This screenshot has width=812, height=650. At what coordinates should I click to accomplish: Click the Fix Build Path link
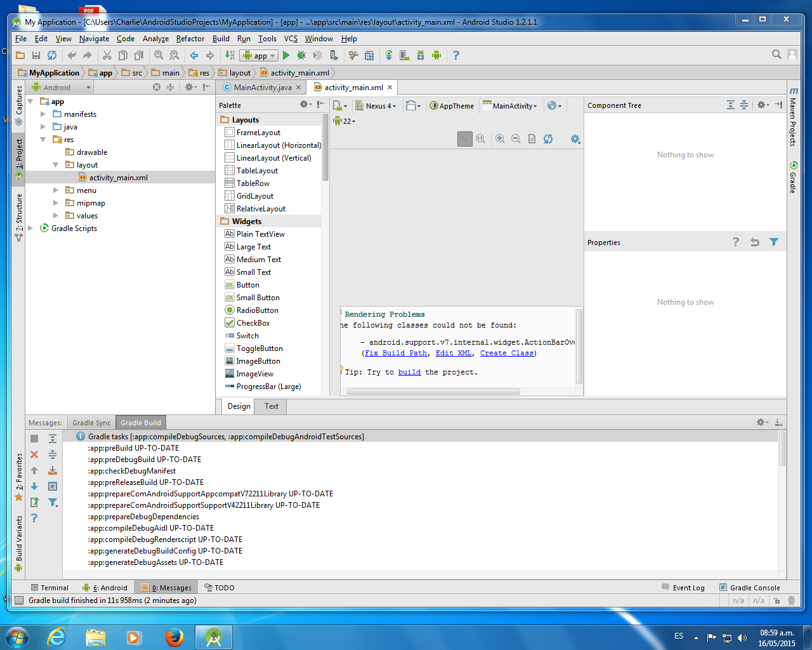[396, 353]
